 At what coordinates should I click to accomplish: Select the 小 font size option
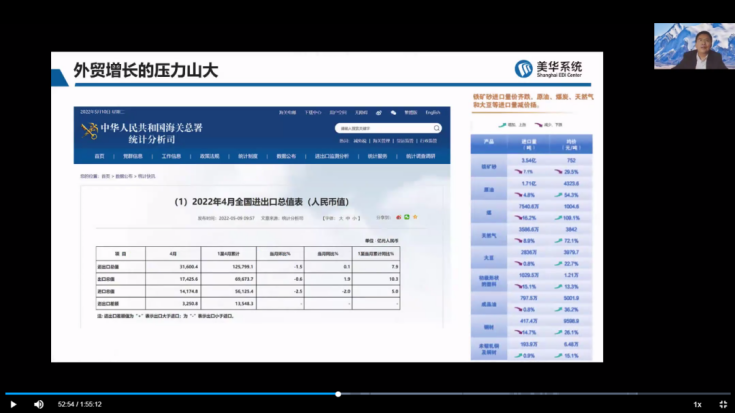pyautogui.click(x=354, y=218)
